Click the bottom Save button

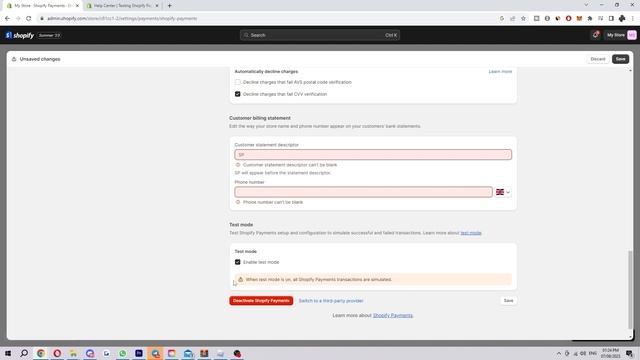click(x=508, y=301)
